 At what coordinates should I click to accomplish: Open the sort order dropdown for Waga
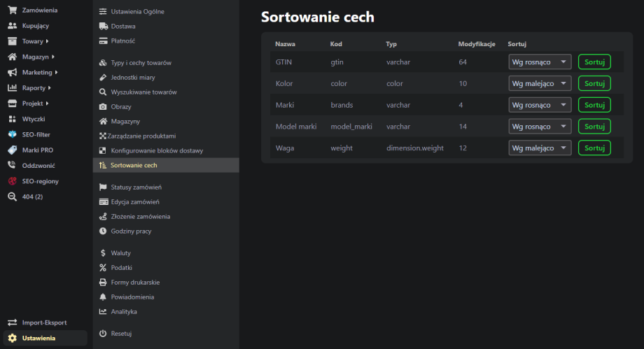click(540, 148)
